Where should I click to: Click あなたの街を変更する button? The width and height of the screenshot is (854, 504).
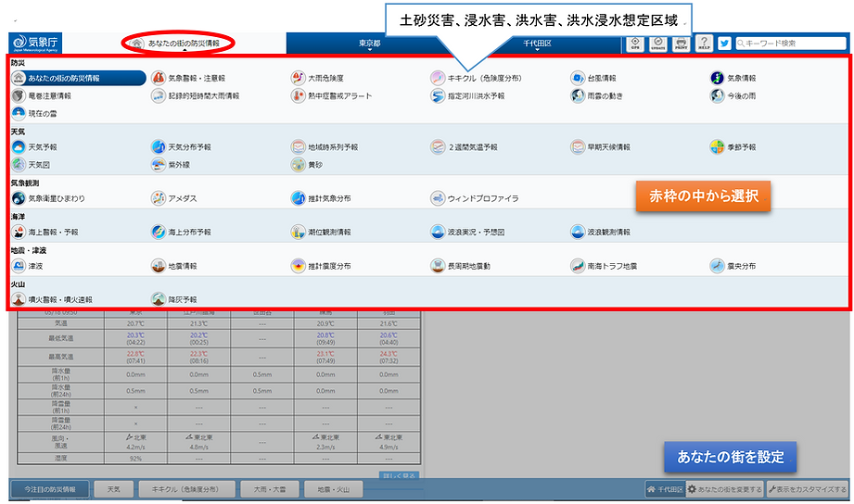tap(725, 489)
